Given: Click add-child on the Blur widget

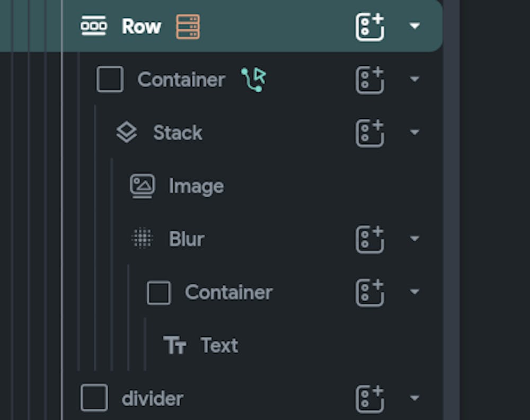Looking at the screenshot, I should point(370,239).
